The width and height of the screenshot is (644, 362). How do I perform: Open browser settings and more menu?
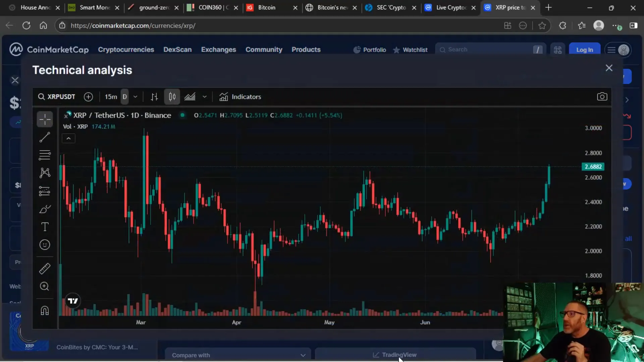pos(616,25)
